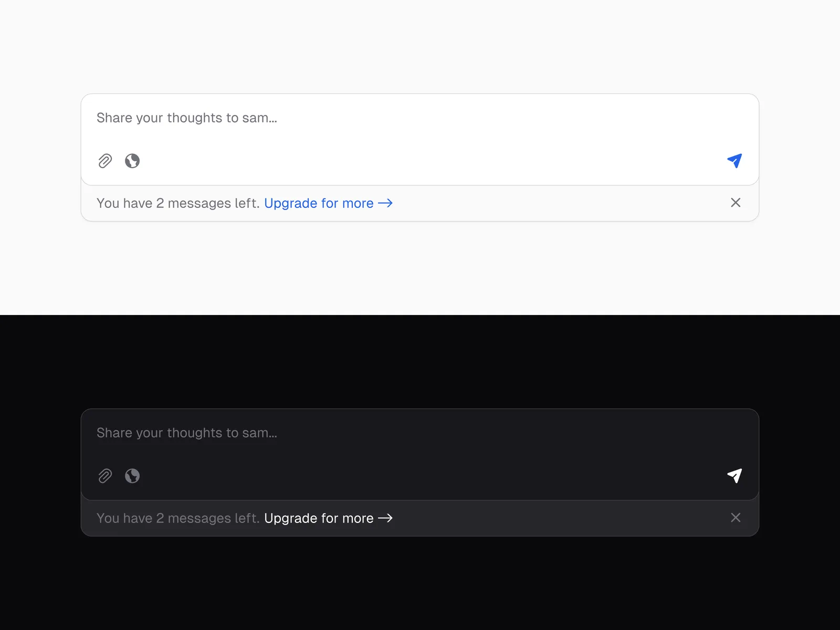Open the blue 'Upgrade for more' link
The image size is (840, 630).
pyautogui.click(x=319, y=203)
